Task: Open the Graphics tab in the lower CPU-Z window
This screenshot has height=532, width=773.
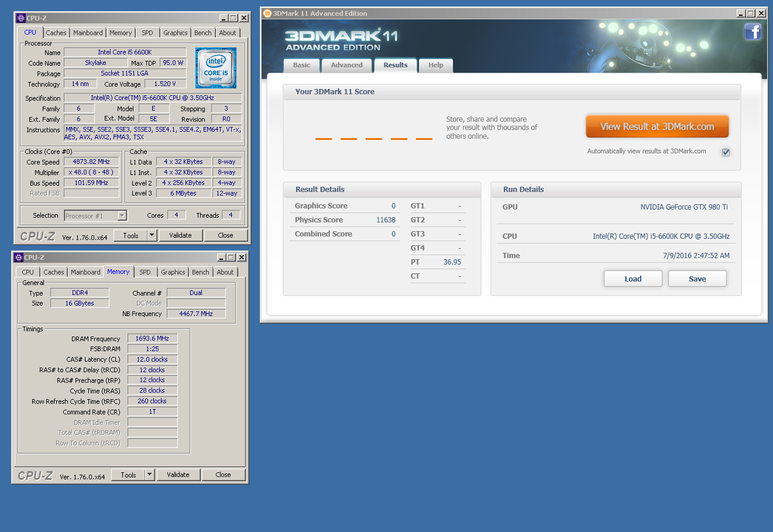Action: tap(173, 272)
